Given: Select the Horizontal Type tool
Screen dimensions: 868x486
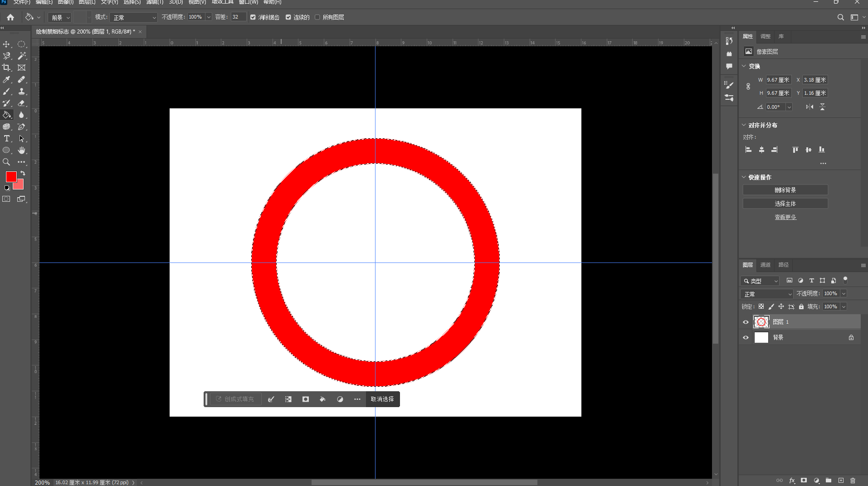Looking at the screenshot, I should click(x=6, y=138).
